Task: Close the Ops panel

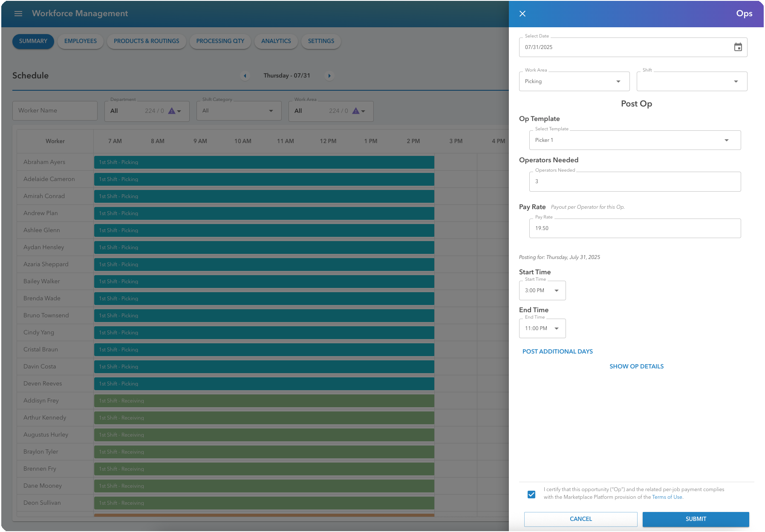Action: click(523, 14)
